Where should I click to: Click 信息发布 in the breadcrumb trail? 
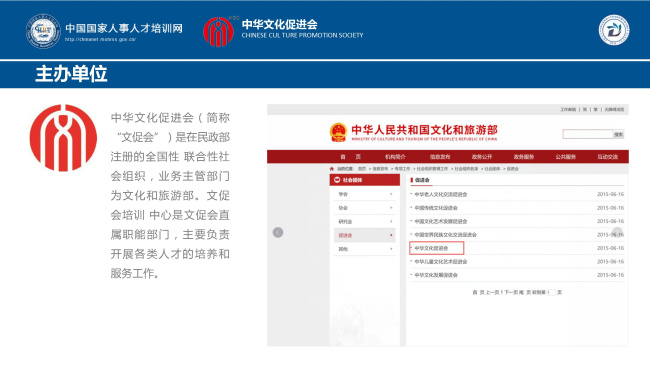(x=380, y=169)
